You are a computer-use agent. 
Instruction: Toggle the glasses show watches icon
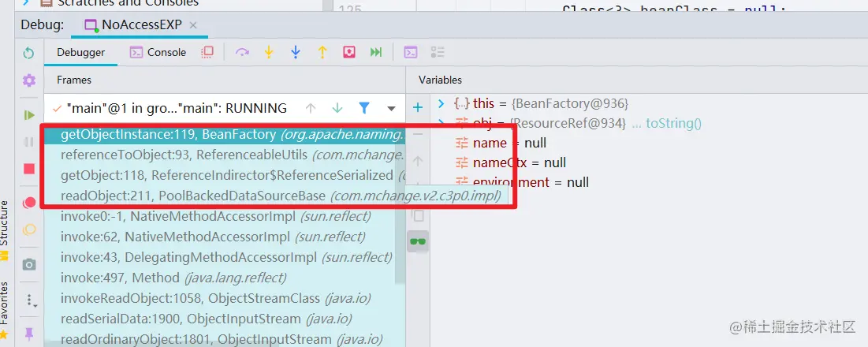[x=418, y=242]
